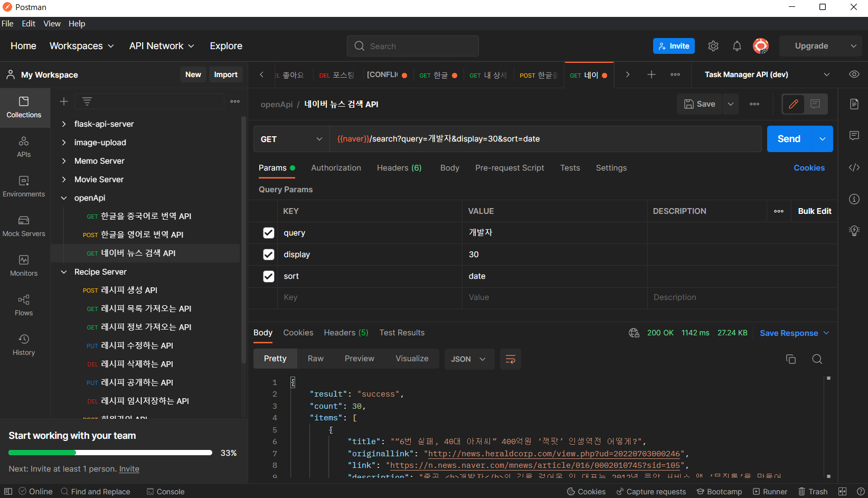868x498 pixels.
Task: Click the blue Send button
Action: click(x=789, y=139)
